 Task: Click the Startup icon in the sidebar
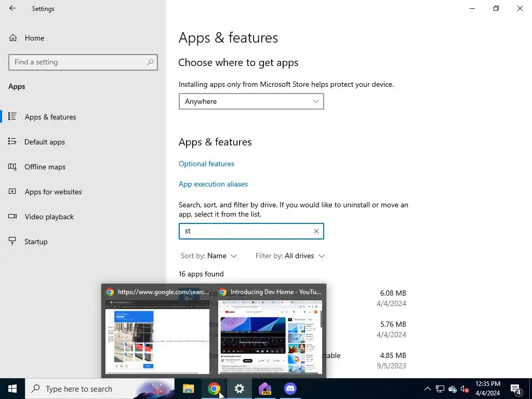tap(12, 241)
